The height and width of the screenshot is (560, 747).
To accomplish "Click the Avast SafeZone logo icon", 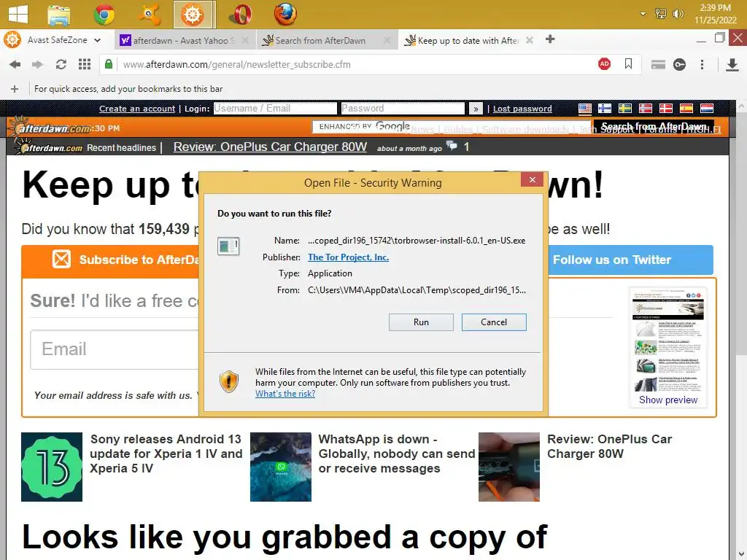I will tap(12, 39).
